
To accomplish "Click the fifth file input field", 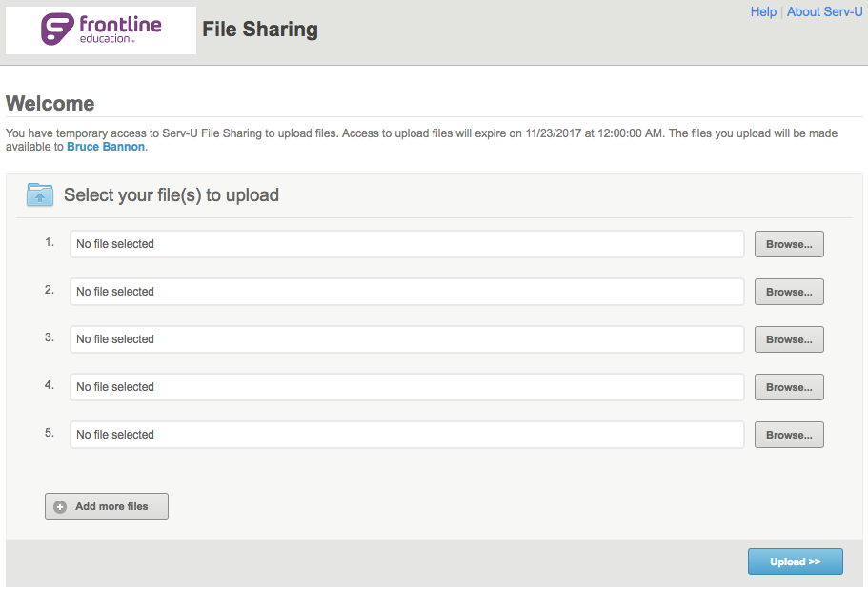I will coord(407,435).
